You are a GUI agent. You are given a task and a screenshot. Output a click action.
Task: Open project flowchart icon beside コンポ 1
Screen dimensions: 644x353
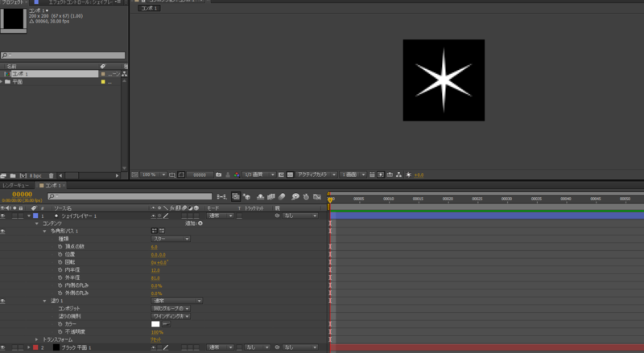coord(124,74)
